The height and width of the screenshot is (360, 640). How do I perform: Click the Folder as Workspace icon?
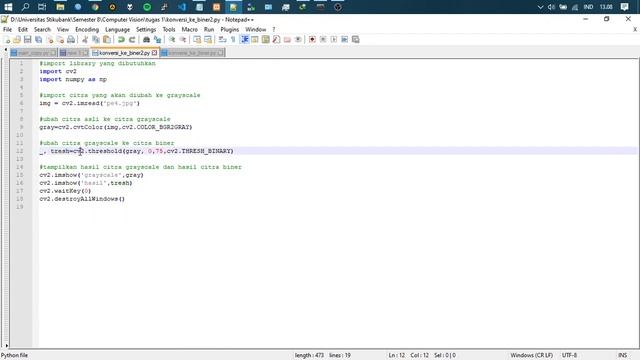[x=287, y=40]
